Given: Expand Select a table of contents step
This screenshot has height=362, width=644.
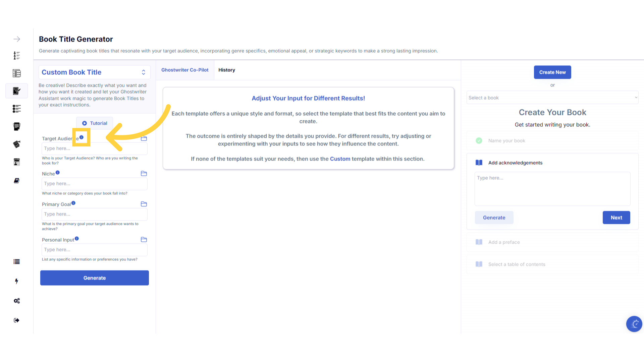Looking at the screenshot, I should pos(517,264).
